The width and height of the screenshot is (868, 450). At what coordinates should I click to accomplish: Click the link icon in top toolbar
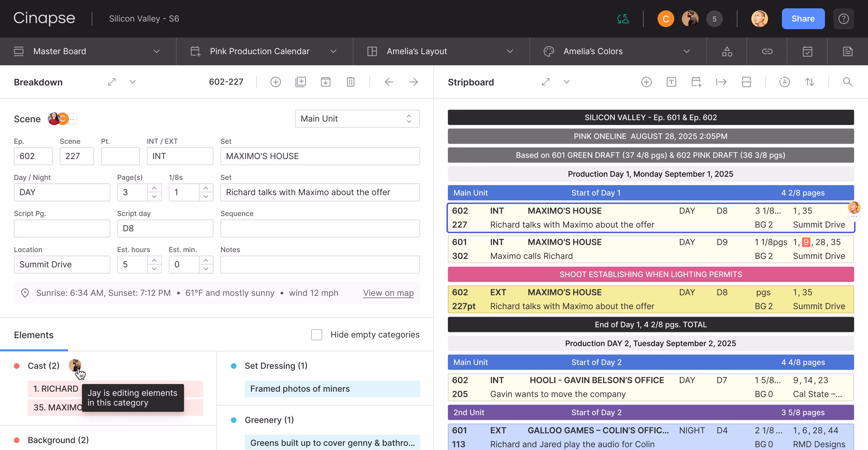click(x=767, y=51)
